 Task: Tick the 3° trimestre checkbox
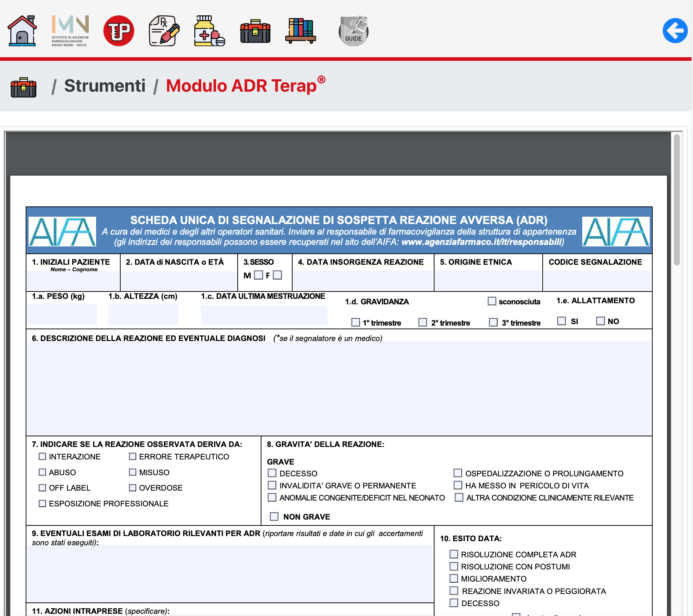493,322
